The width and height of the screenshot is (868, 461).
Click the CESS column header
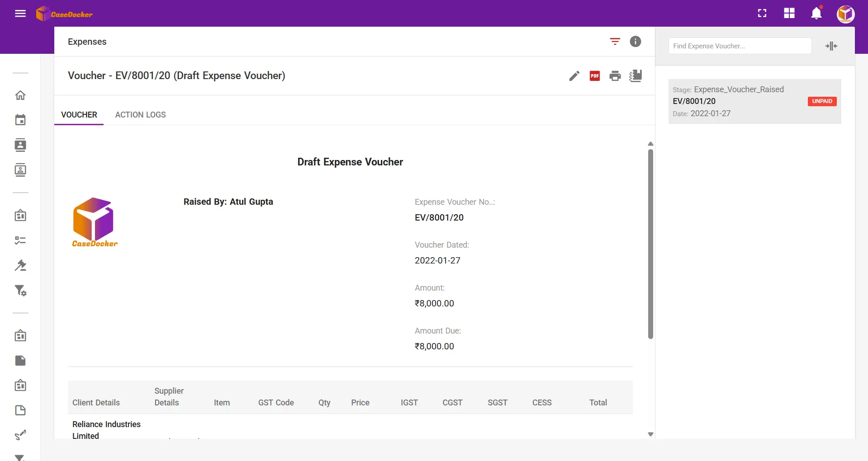click(x=542, y=403)
